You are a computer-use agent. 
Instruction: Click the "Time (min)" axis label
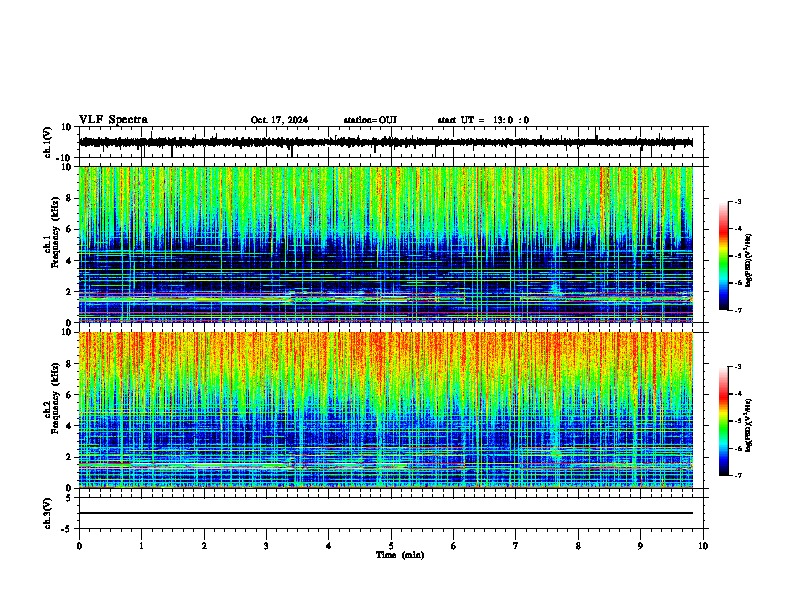pyautogui.click(x=400, y=555)
